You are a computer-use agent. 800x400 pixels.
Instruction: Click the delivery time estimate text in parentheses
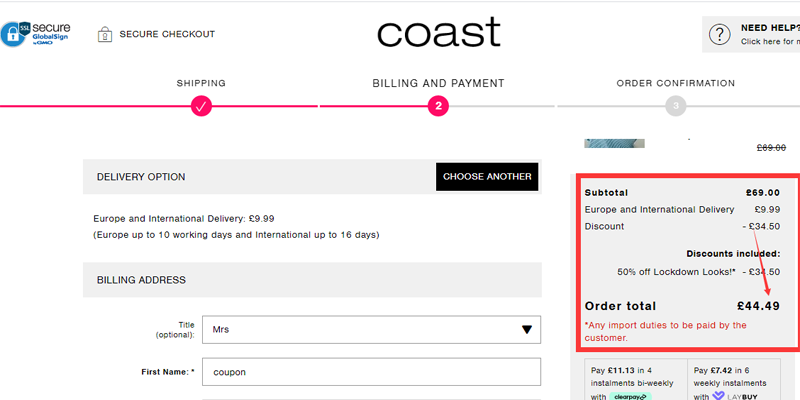tap(236, 235)
